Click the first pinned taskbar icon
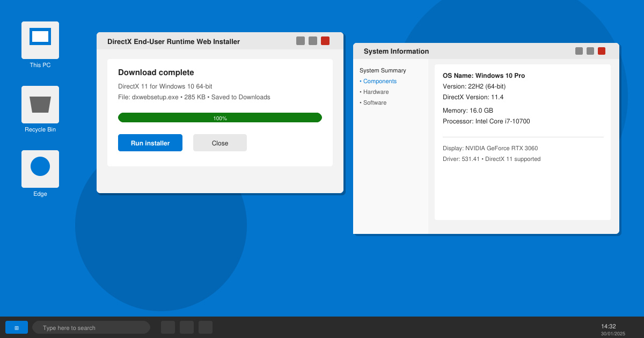The height and width of the screenshot is (338, 644). (x=168, y=327)
